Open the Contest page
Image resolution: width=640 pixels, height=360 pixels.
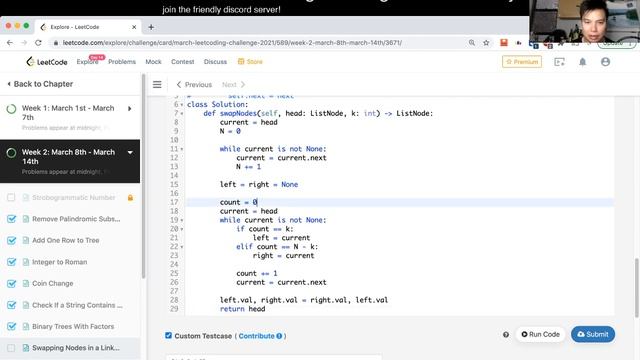182,62
